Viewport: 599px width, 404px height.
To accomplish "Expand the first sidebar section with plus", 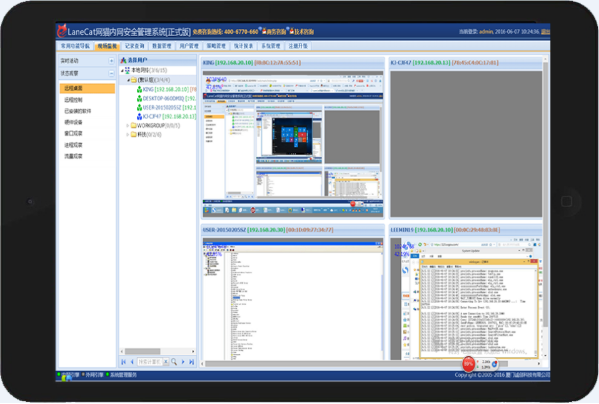I will pos(111,61).
